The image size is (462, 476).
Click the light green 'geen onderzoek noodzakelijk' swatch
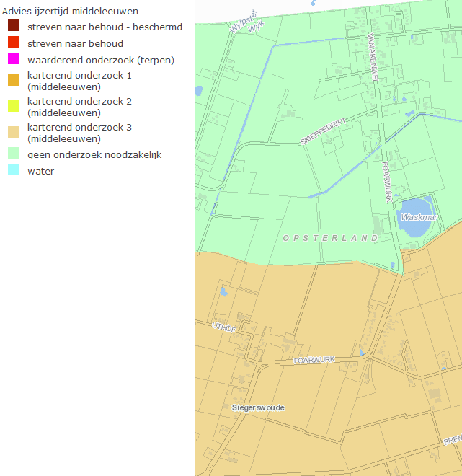(x=13, y=154)
